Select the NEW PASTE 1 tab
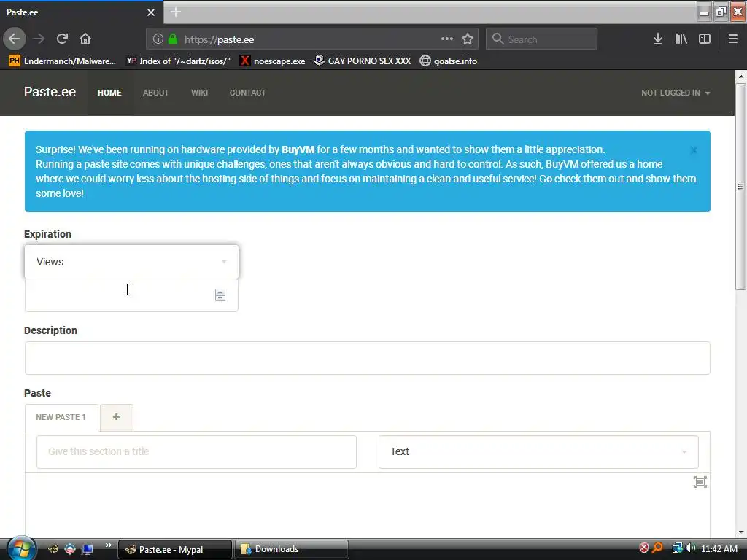Image resolution: width=747 pixels, height=560 pixels. [x=61, y=417]
